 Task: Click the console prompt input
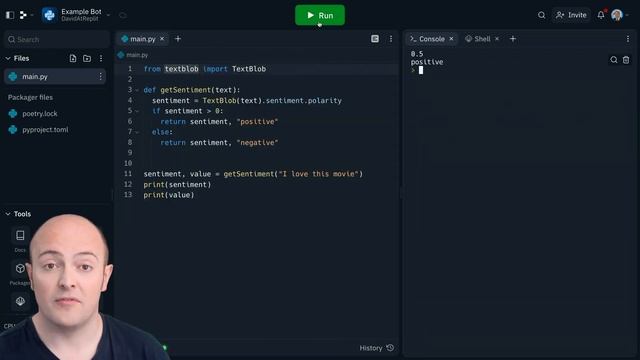coord(421,70)
